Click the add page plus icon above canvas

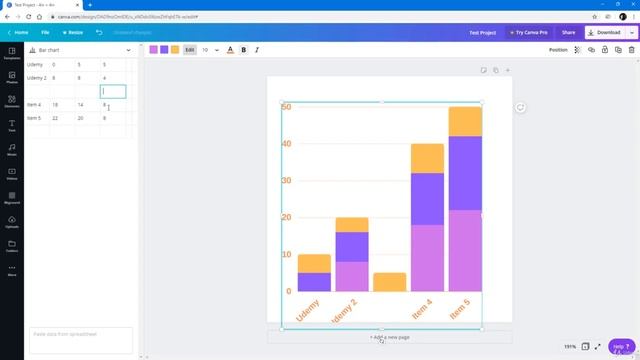tap(508, 70)
